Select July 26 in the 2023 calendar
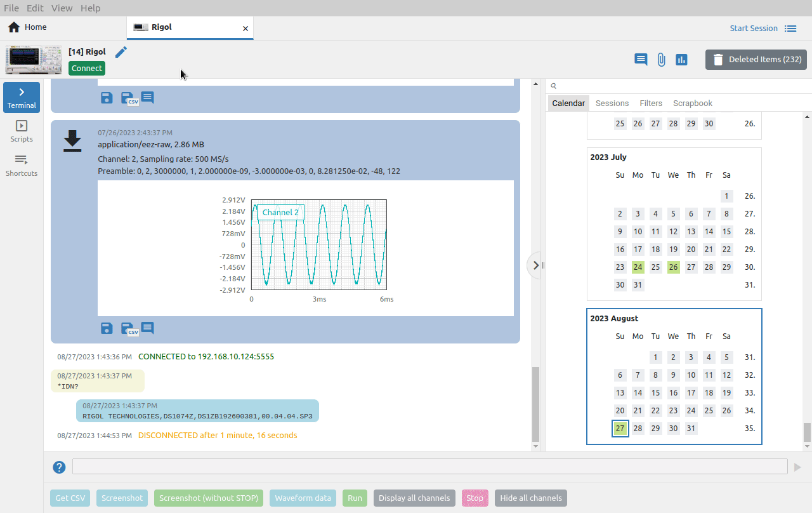This screenshot has width=812, height=513. coord(674,267)
